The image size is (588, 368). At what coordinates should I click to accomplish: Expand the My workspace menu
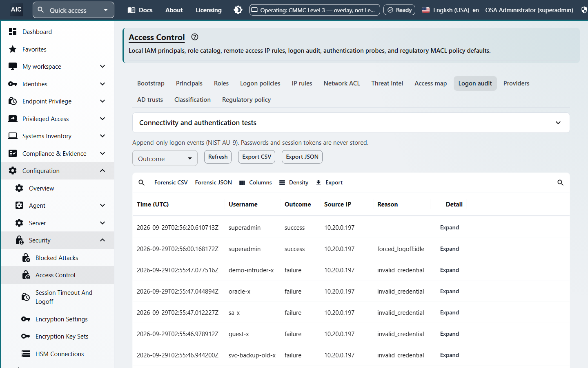click(57, 66)
